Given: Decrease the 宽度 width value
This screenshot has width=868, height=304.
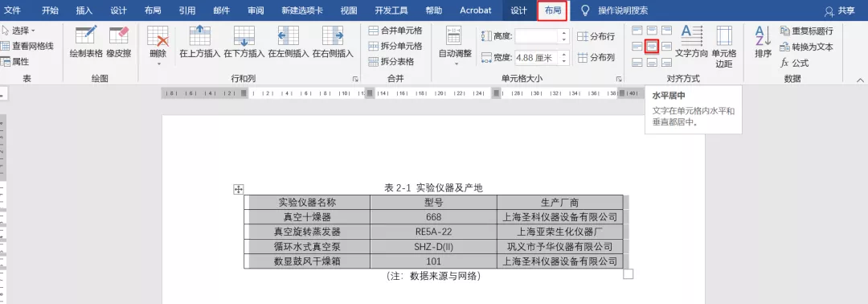Looking at the screenshot, I should pos(564,61).
